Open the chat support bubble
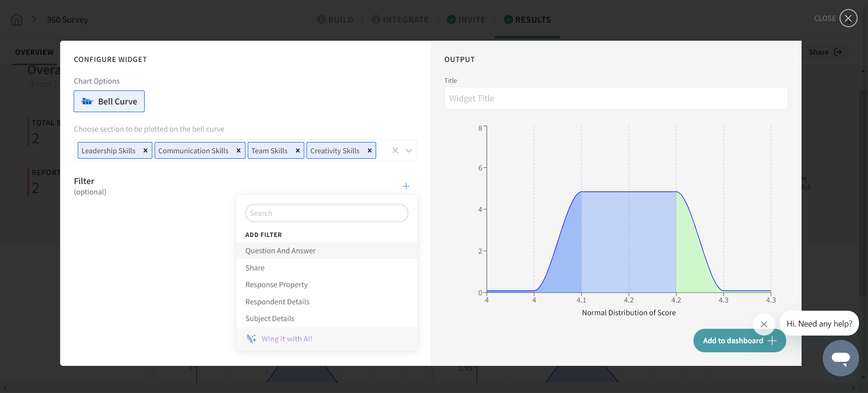868x393 pixels. pyautogui.click(x=840, y=358)
